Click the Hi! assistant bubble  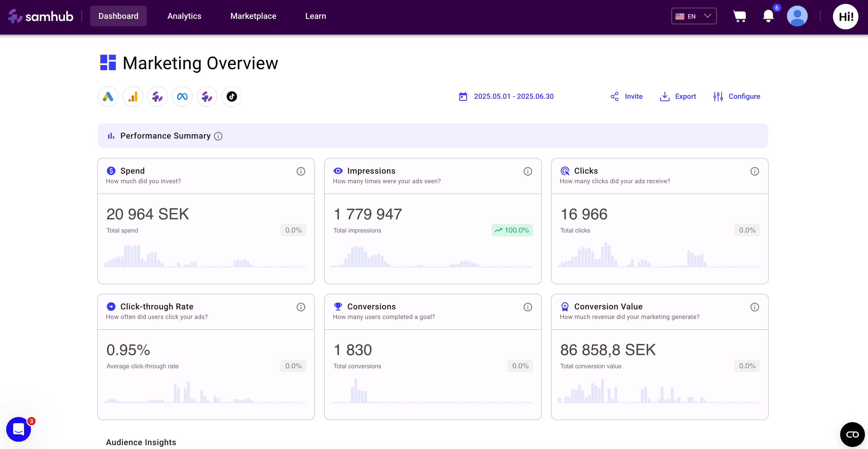click(x=845, y=17)
